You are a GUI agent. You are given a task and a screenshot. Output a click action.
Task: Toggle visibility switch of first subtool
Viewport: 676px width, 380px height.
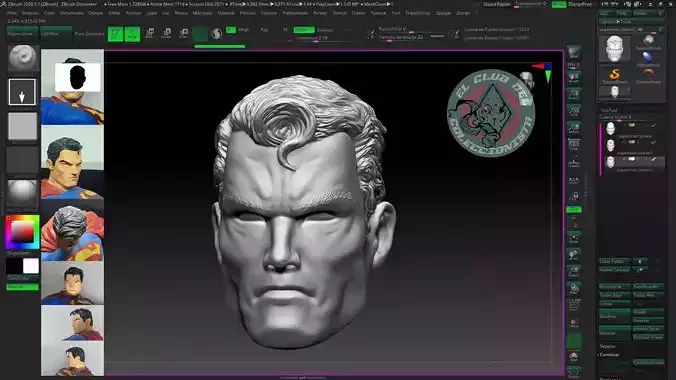tap(632, 125)
